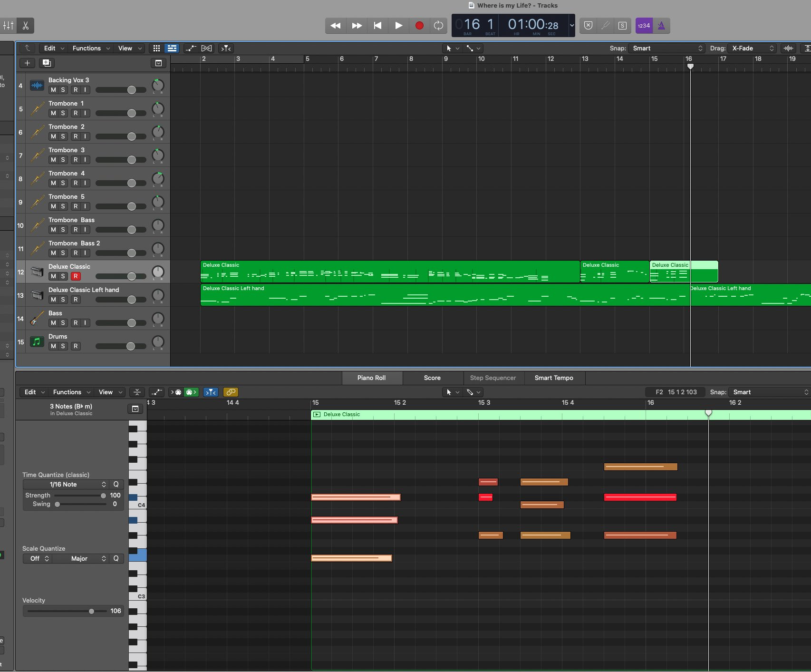Open the Tracks area Snap dropdown set to Smart

pos(666,48)
